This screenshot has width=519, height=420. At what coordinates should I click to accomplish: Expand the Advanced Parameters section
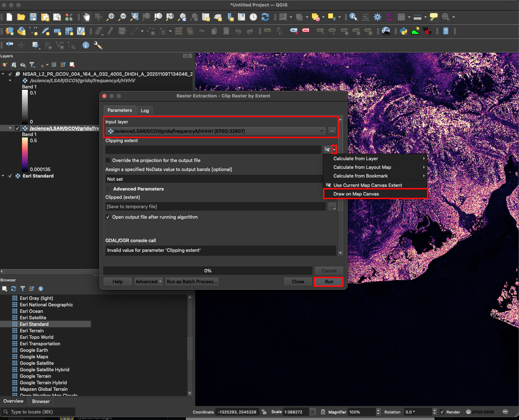[x=108, y=189]
